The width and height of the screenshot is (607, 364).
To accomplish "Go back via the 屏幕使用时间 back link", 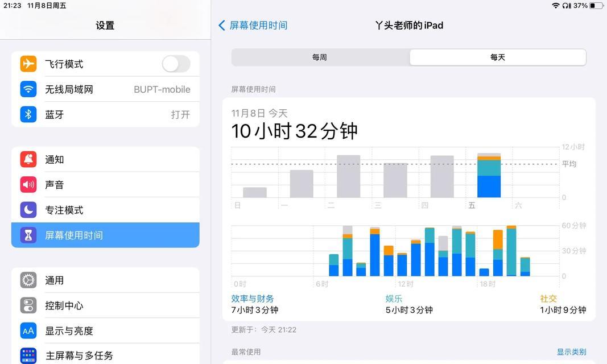I will pos(253,26).
